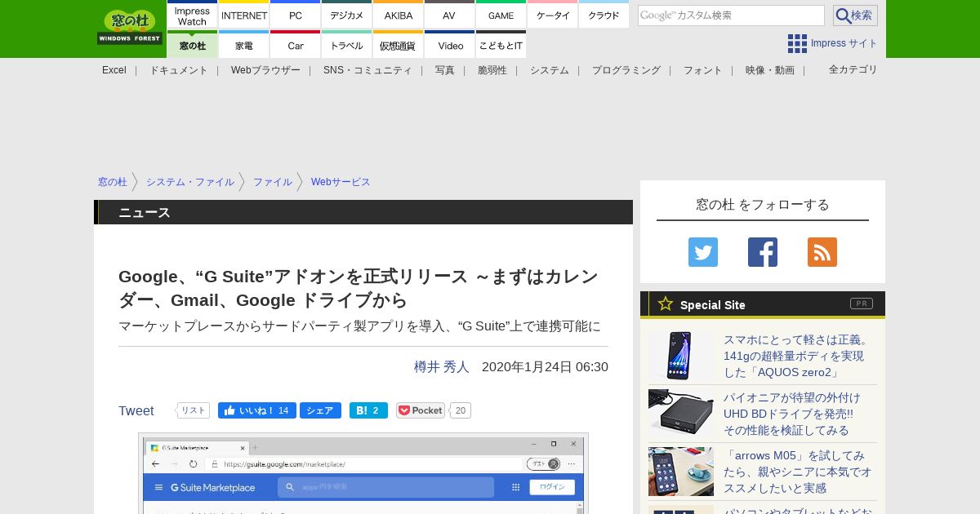The image size is (980, 514).
Task: Open the 写真 category
Action: [x=445, y=70]
